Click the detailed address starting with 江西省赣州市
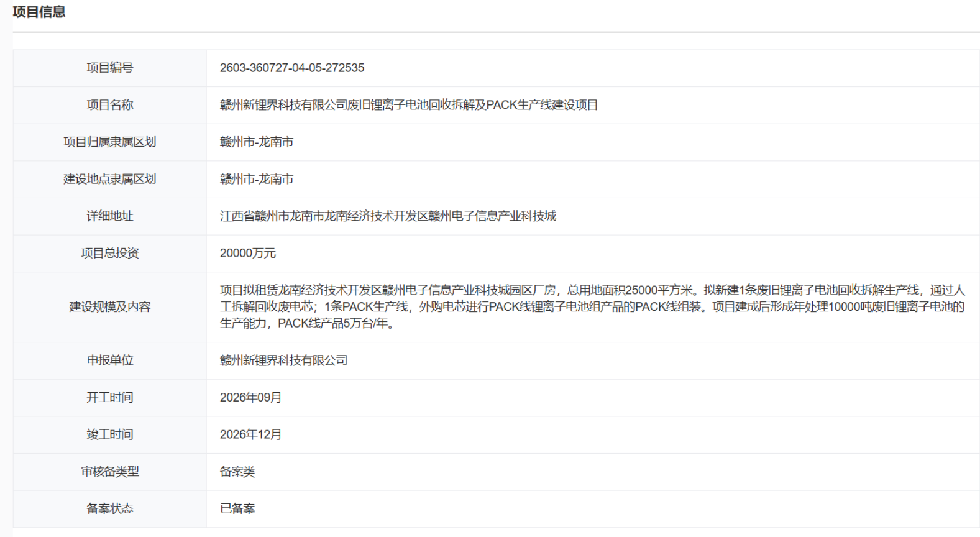This screenshot has width=980, height=537. (x=388, y=216)
